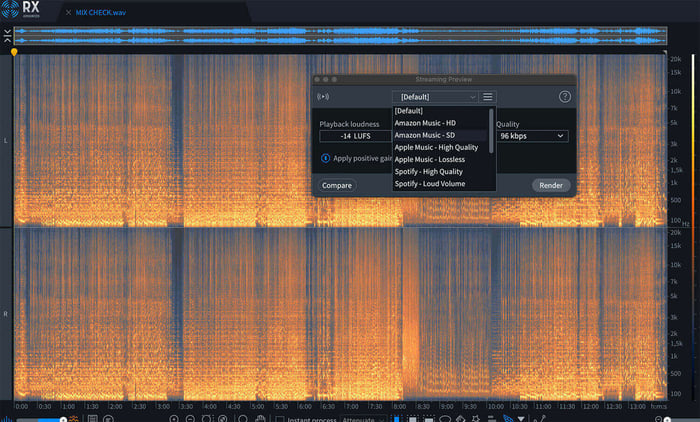Open the [Default] preset dropdown
Image resolution: width=700 pixels, height=422 pixels.
pyautogui.click(x=435, y=97)
